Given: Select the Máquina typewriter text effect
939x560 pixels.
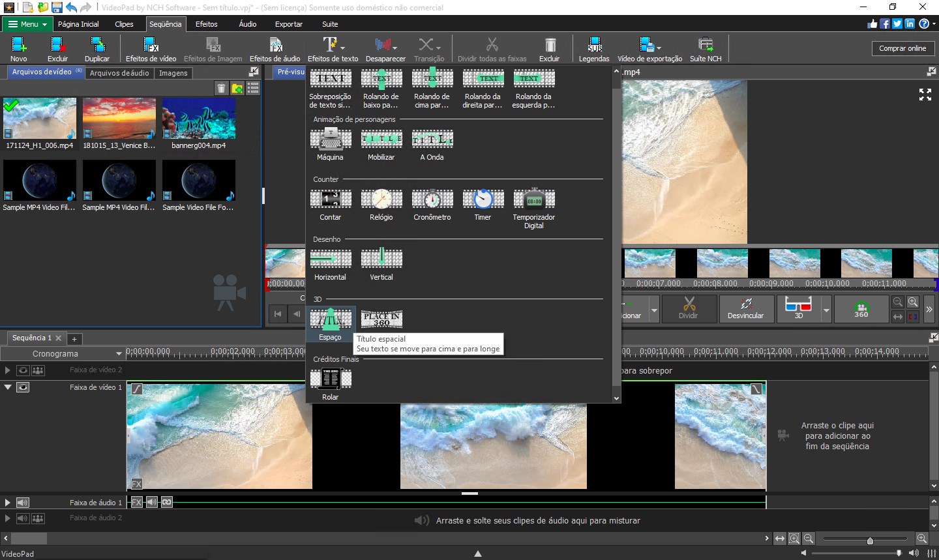Looking at the screenshot, I should click(x=330, y=139).
